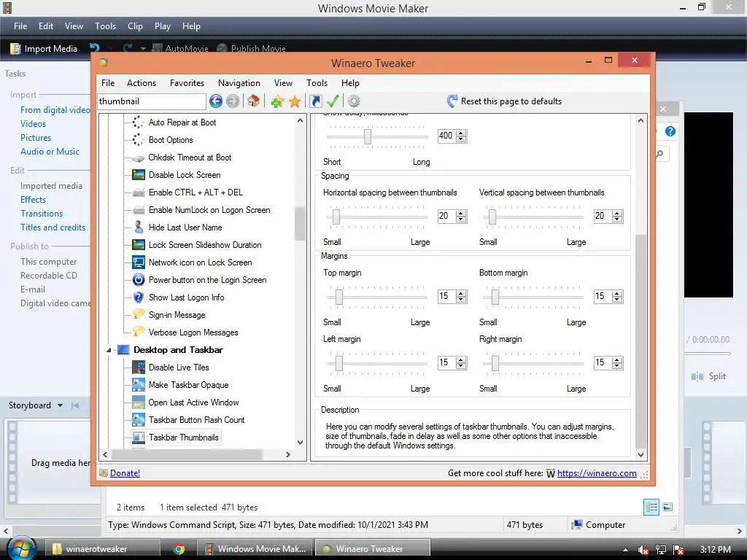Viewport: 747px width, 560px height.
Task: Increase the show delay 400 spinner value
Action: (x=461, y=133)
